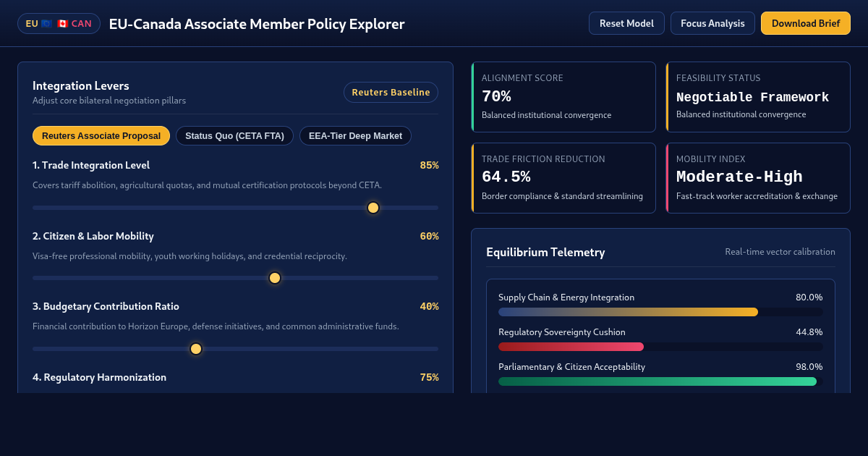Download the policy brief

click(x=806, y=23)
